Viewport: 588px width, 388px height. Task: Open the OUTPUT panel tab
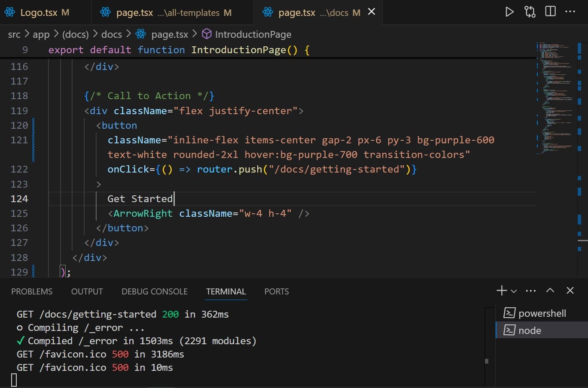pos(87,291)
